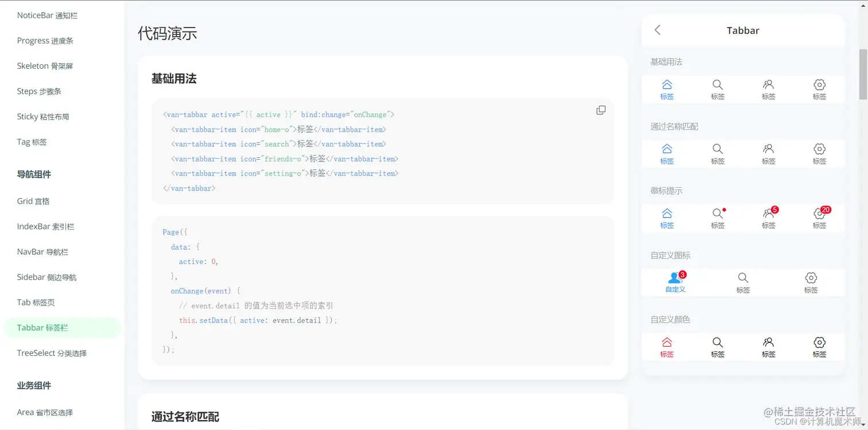Screen dimensions: 868x430
Task: Click the 自定义 label under user icon
Action: 676,289
